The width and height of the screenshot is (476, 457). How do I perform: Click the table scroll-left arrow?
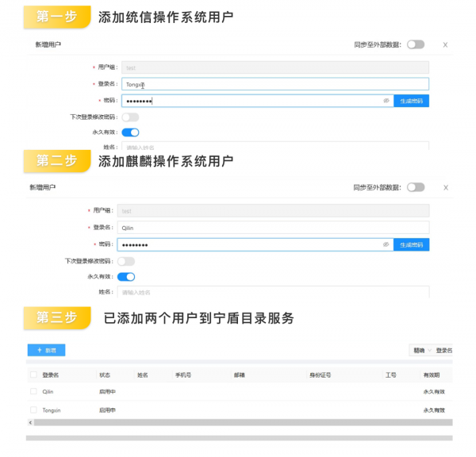pos(30,422)
